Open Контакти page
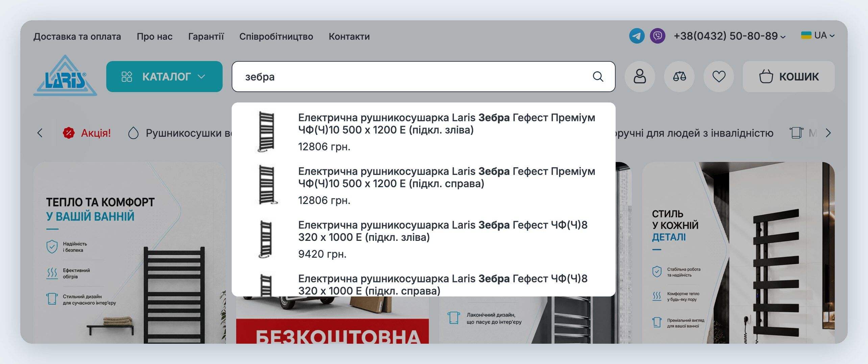The height and width of the screenshot is (364, 868). tap(349, 36)
